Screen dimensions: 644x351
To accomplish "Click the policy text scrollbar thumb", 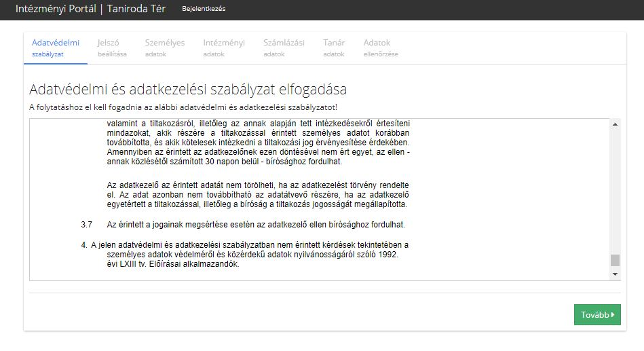I will [615, 260].
